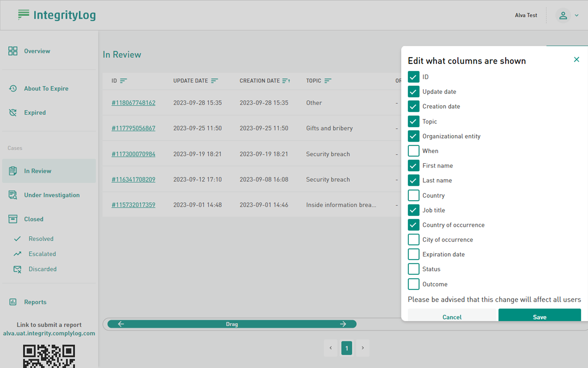
Task: Enable the When column checkbox
Action: [x=413, y=151]
